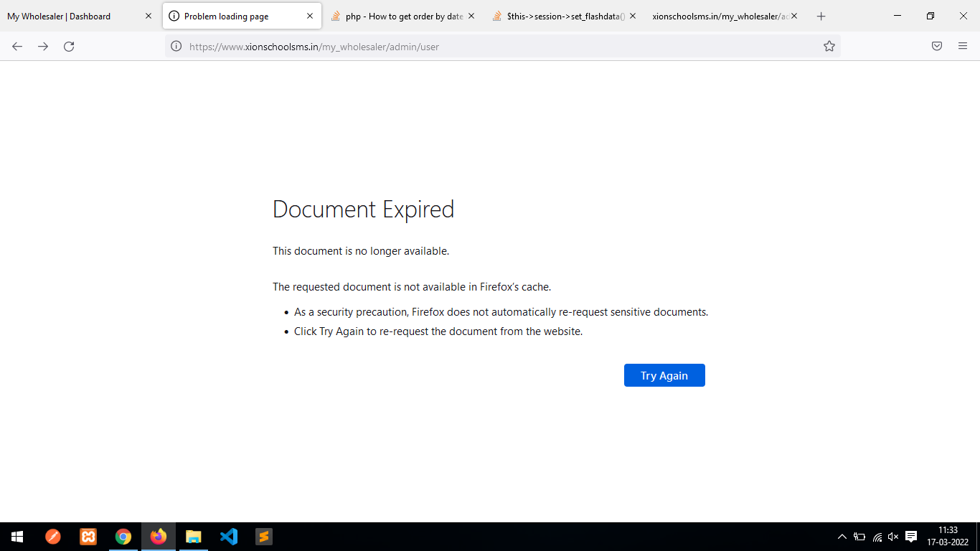This screenshot has width=980, height=551.
Task: Go back one page
Action: pos(17,47)
